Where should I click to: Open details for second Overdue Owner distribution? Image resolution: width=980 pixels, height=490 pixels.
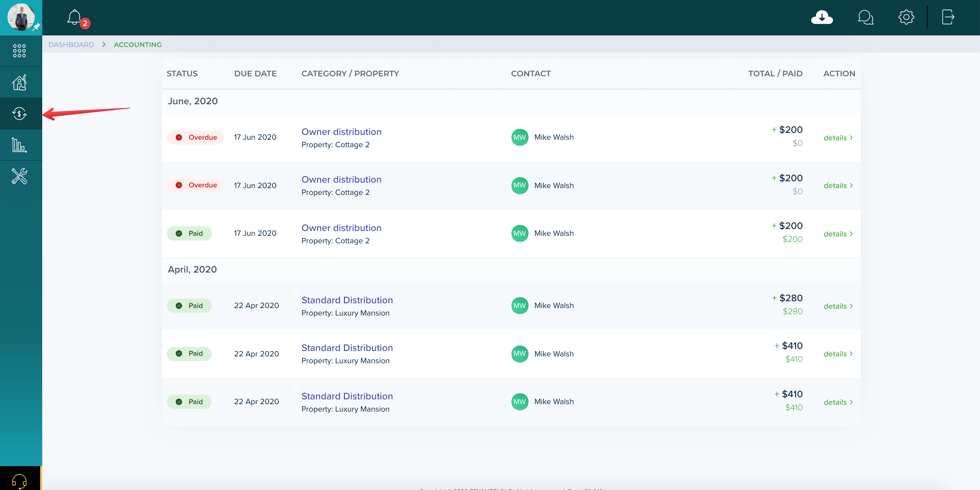coord(838,185)
